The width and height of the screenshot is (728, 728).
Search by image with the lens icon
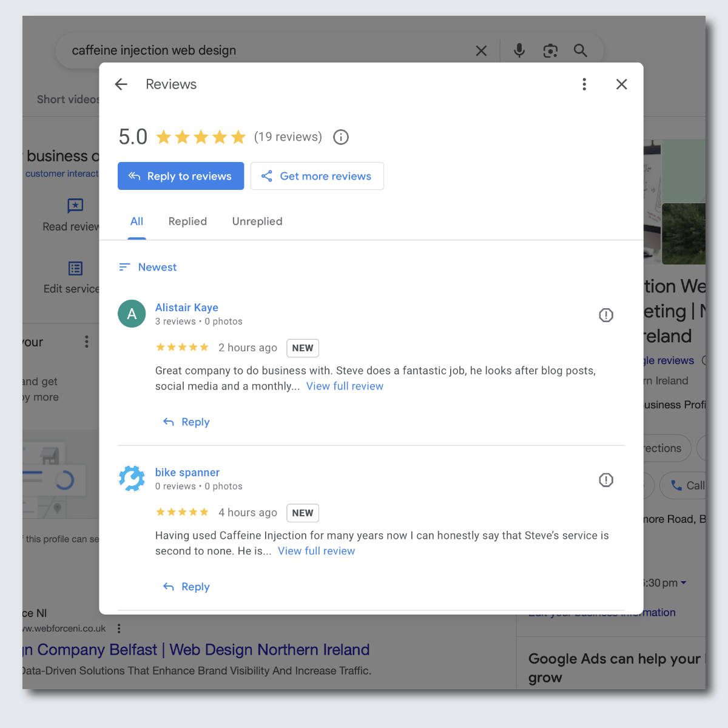550,51
